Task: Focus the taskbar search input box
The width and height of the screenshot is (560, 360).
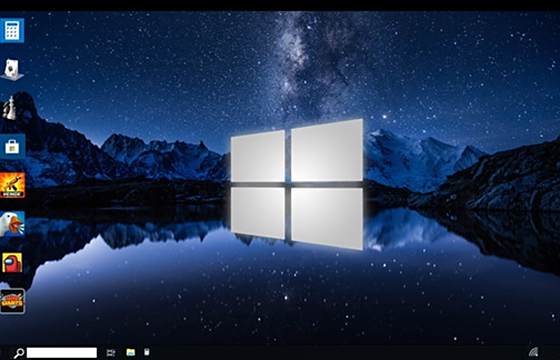Action: [61, 353]
